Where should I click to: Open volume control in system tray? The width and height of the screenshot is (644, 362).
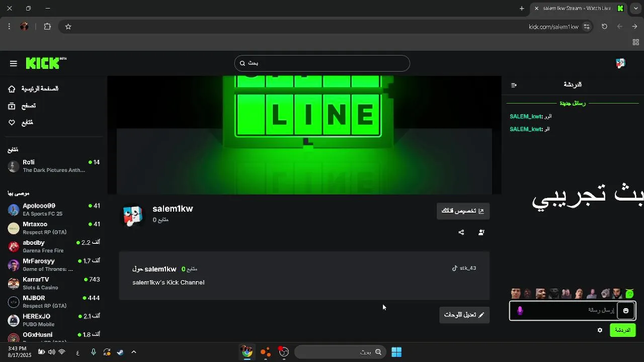pyautogui.click(x=51, y=352)
